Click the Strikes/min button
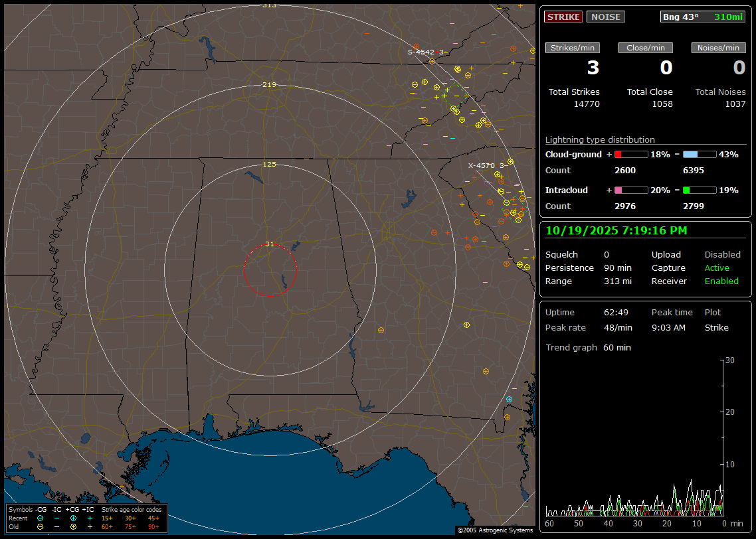756x539 pixels. click(573, 48)
